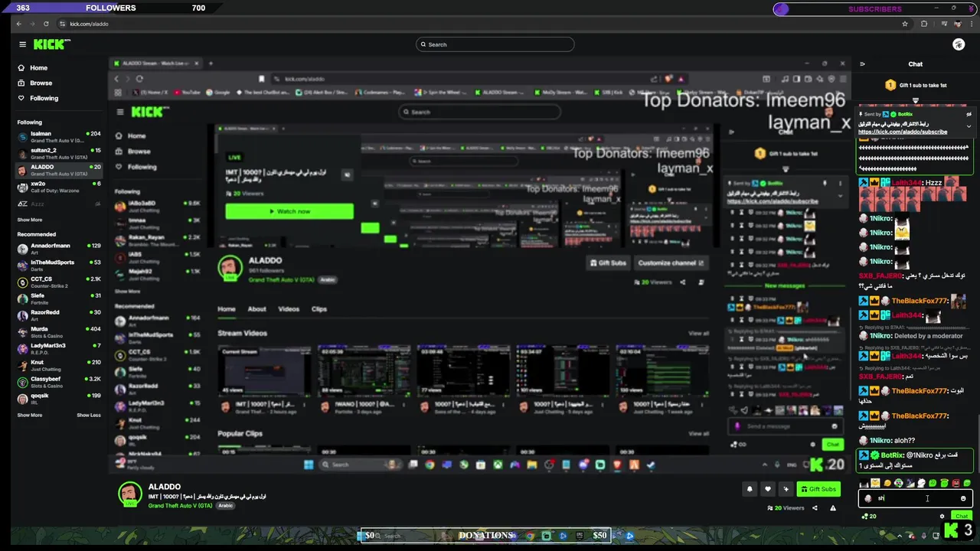Open Classybeef recommended channel

60,381
